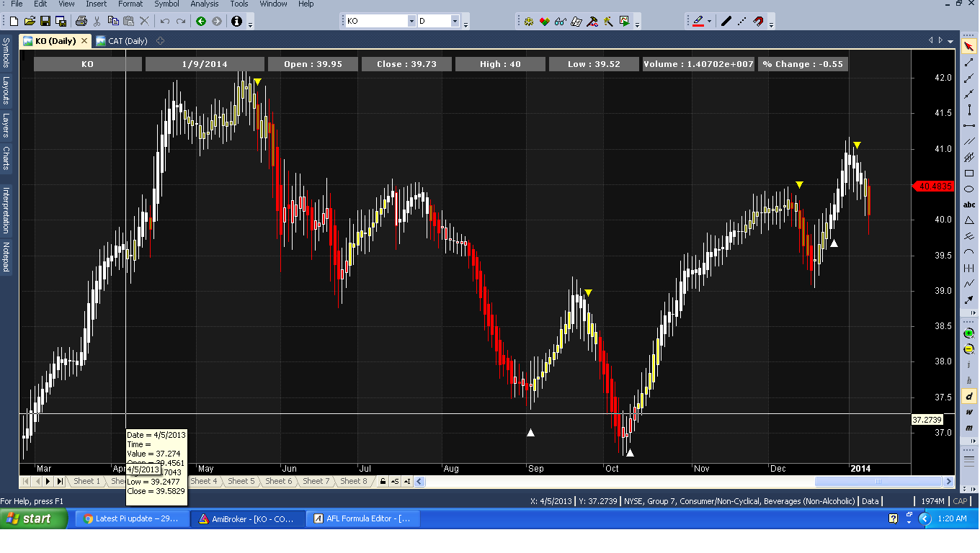Open the KO symbol dropdown
Viewport: 980px width, 553px height.
pyautogui.click(x=412, y=22)
